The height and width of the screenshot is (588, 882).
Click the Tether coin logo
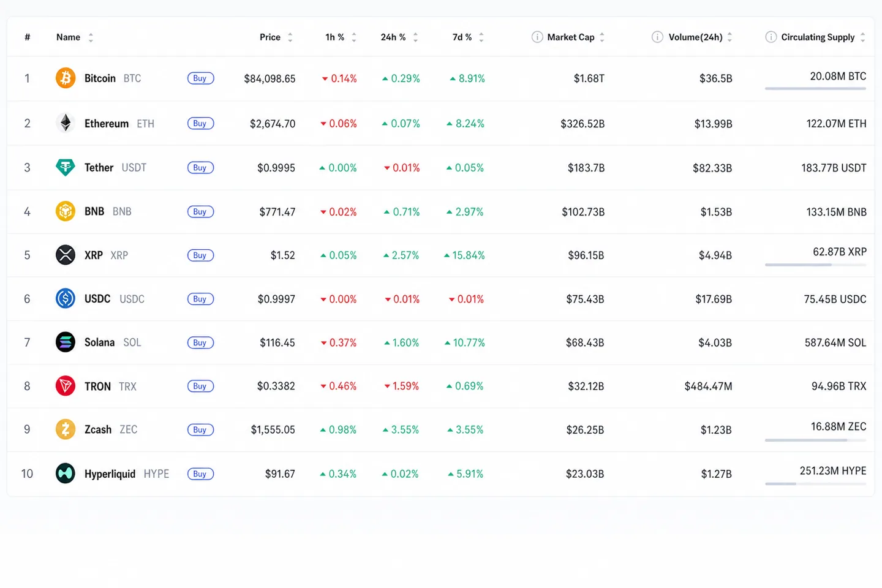(66, 167)
